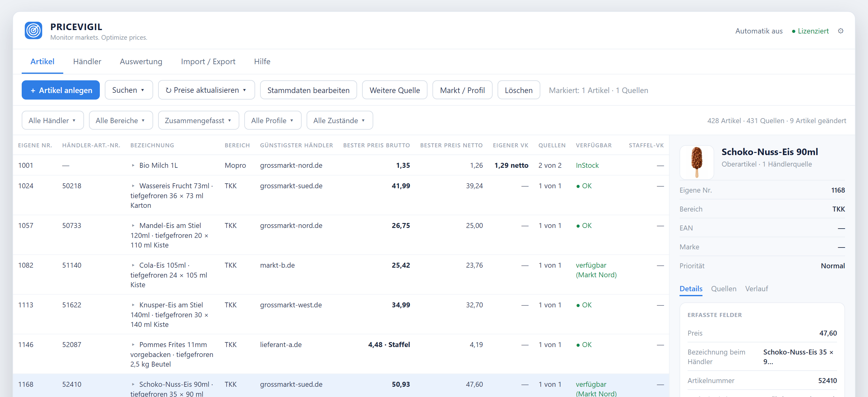Viewport: 868px width, 397px height.
Task: Click Priorität value 'Normal' in details
Action: [832, 266]
